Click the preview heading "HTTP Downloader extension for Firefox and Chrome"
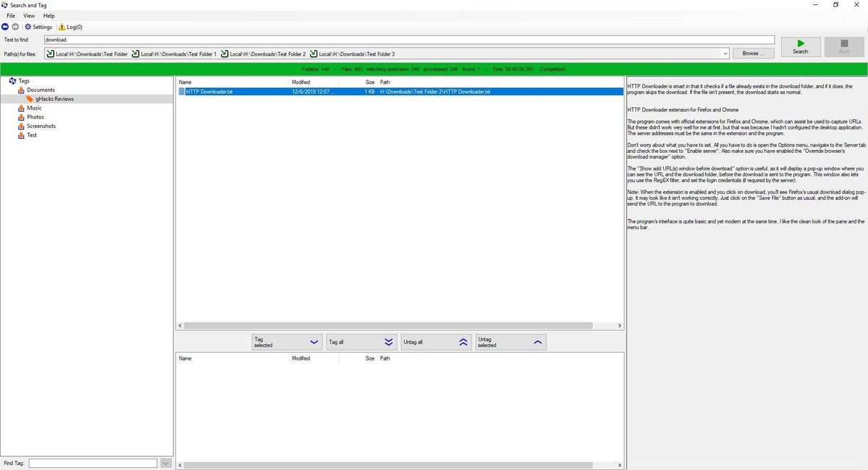This screenshot has height=470, width=868. point(683,110)
